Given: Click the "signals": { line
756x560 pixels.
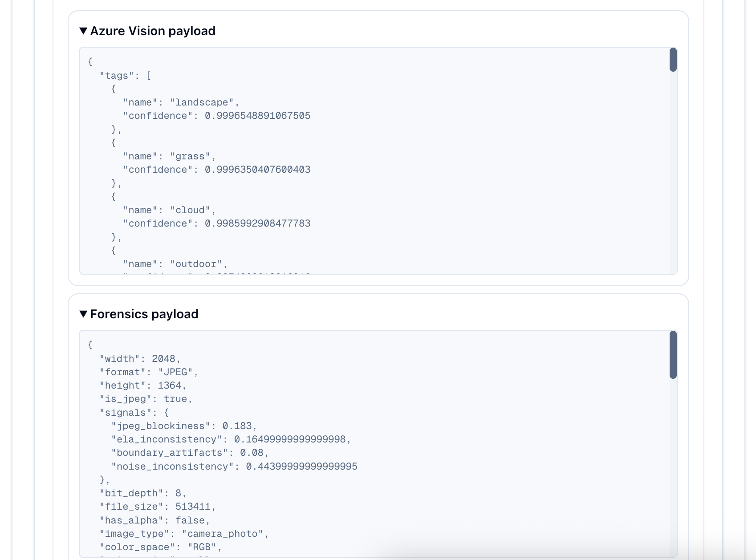Looking at the screenshot, I should click(x=134, y=413).
